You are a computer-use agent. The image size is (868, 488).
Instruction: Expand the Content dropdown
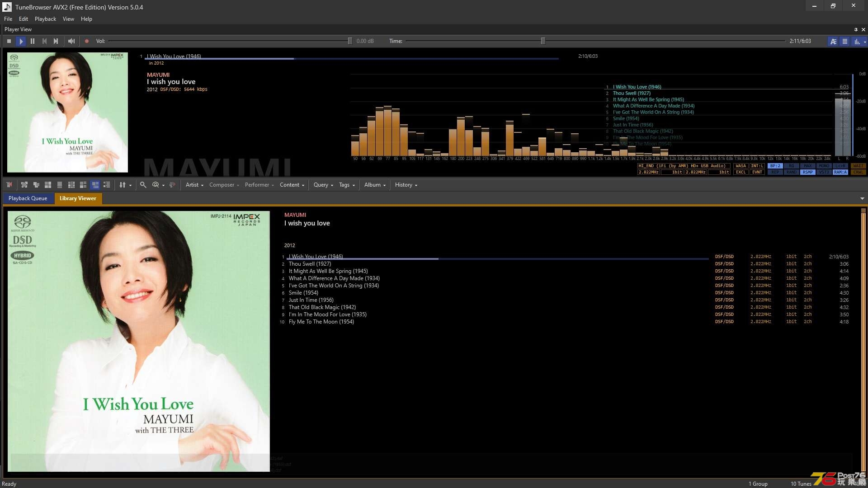292,185
